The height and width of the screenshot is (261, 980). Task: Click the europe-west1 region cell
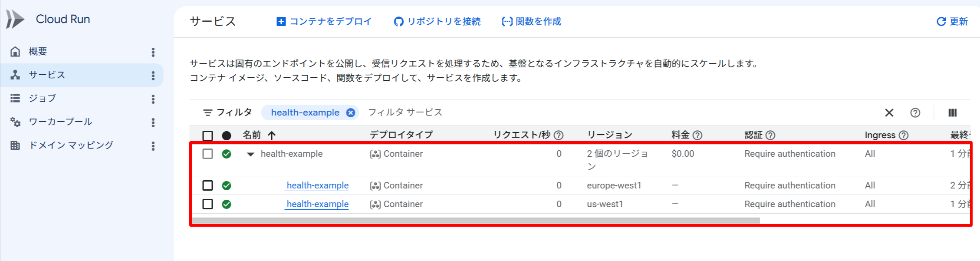tap(614, 185)
